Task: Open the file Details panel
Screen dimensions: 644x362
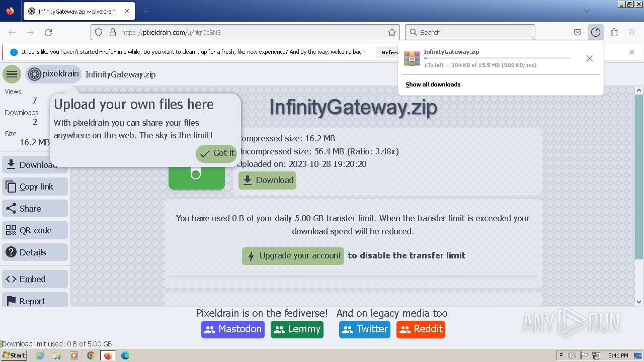Action: click(x=35, y=252)
